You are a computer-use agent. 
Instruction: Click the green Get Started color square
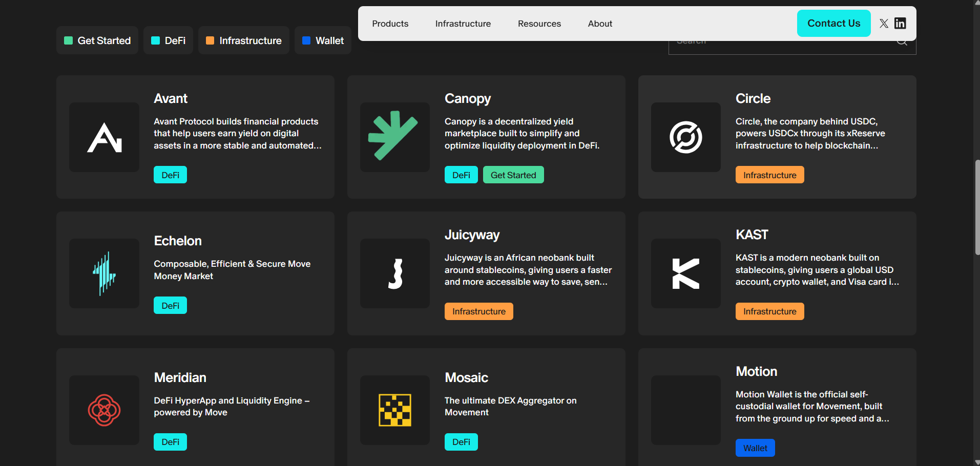coord(68,40)
